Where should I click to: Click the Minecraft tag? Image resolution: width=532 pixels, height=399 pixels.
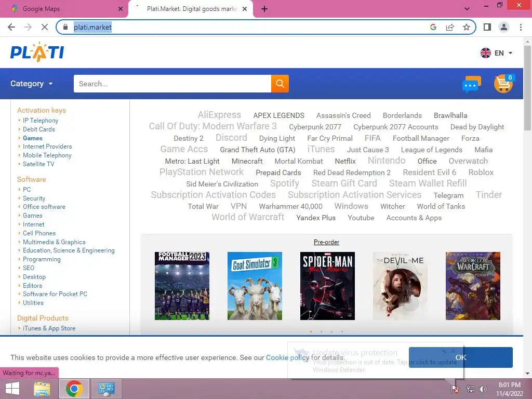pyautogui.click(x=247, y=161)
